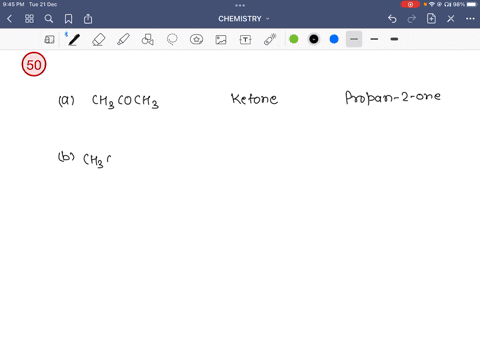Undo the last stroke
This screenshot has height=360, width=480.
(x=392, y=19)
